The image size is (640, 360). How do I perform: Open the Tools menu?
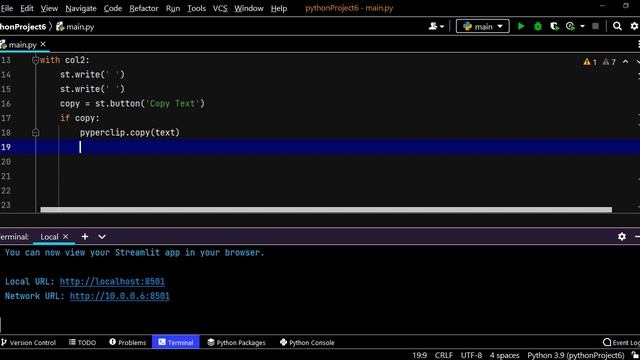(x=196, y=8)
